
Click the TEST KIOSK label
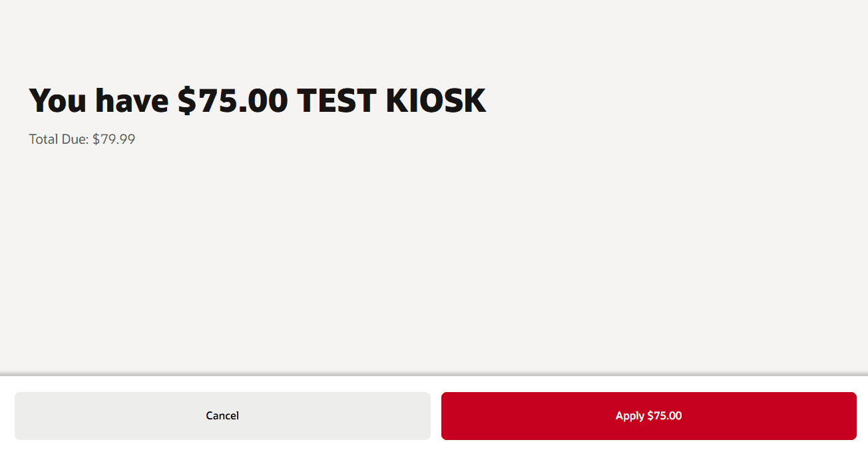point(392,100)
